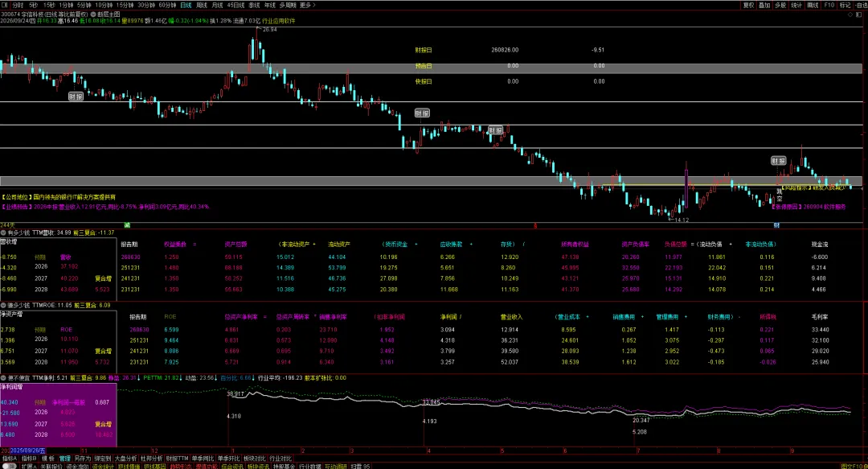Screen dimensions: 868x469
Task: Click the 财报 marker near chart left
Action: pos(76,97)
